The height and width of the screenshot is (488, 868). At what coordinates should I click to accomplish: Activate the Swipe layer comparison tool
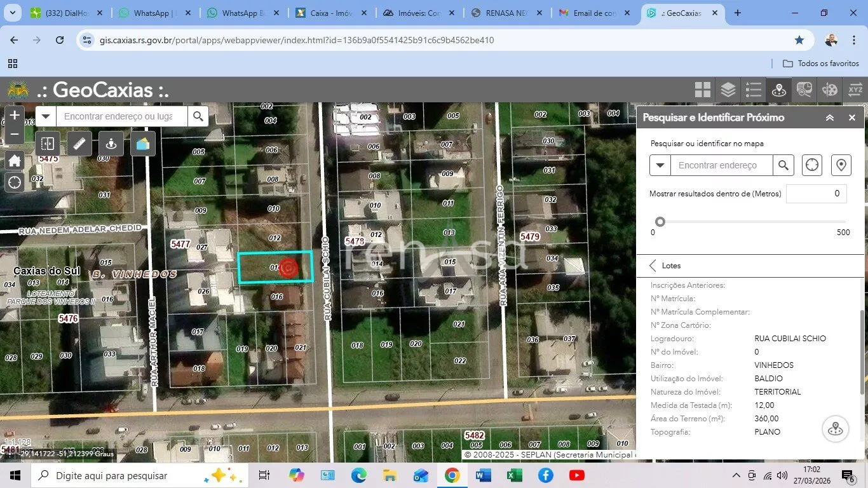click(x=48, y=144)
